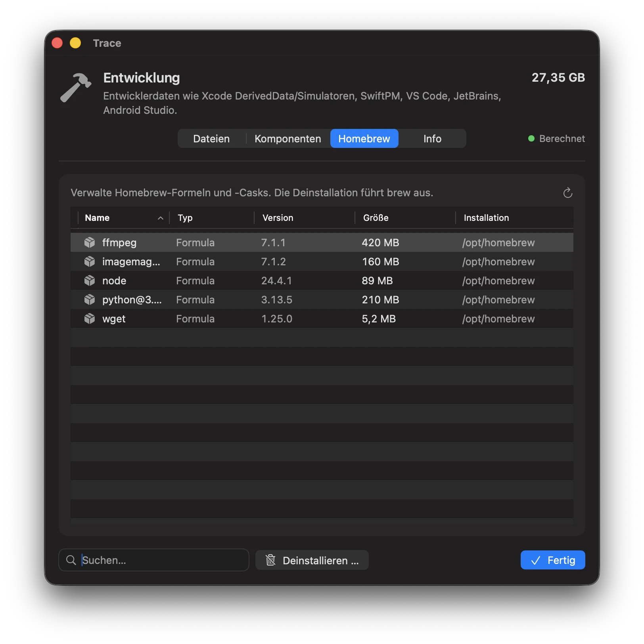The width and height of the screenshot is (644, 644).
Task: Click the magnifier icon in the search field
Action: 71,560
